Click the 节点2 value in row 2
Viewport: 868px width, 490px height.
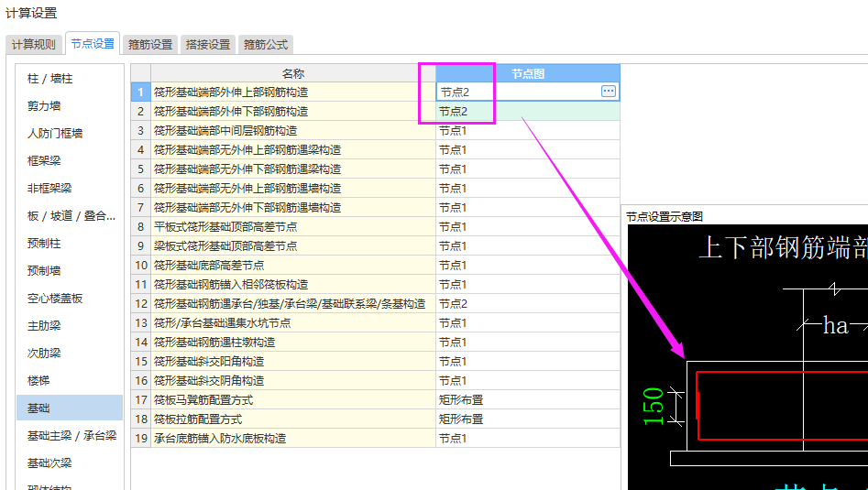(528, 111)
